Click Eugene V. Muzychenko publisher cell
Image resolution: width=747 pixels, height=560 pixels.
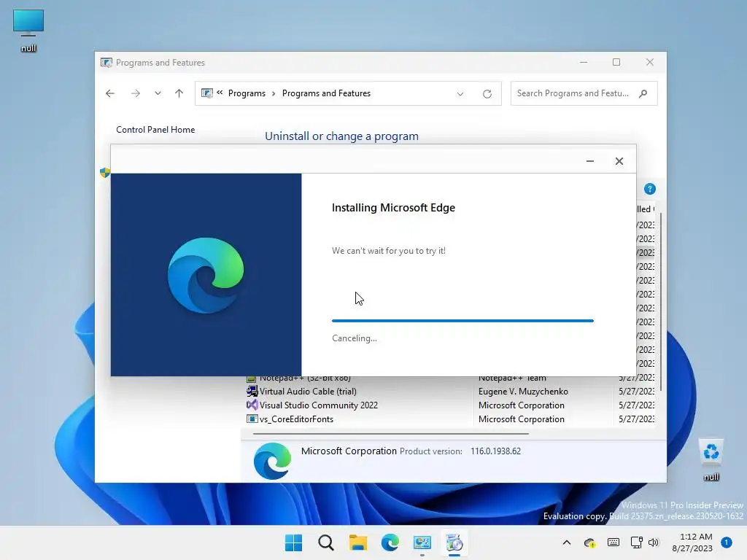point(523,392)
